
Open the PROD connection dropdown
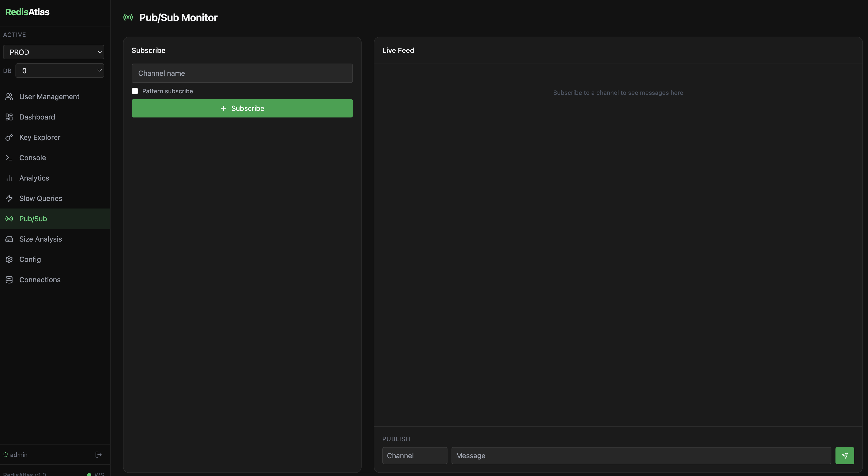[54, 52]
